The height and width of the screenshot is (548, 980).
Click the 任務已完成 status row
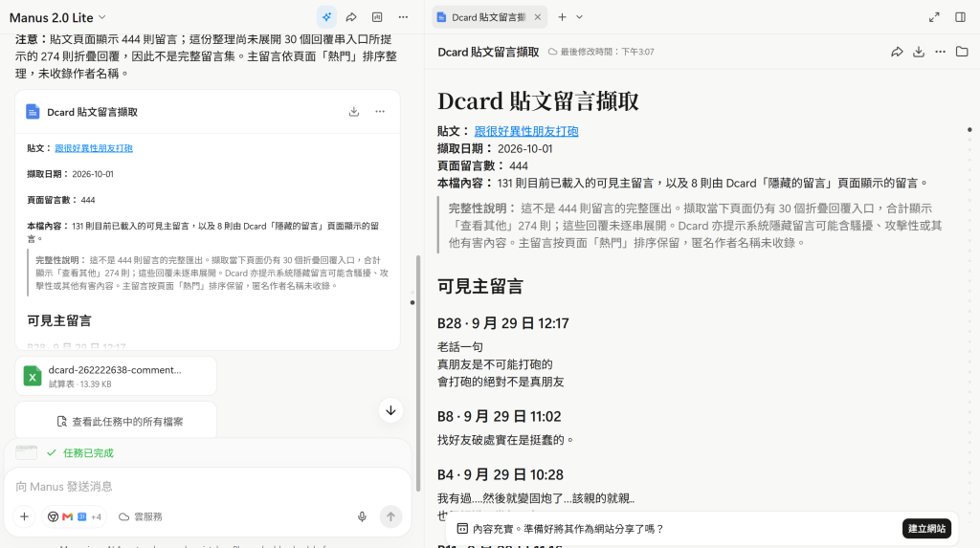[x=88, y=453]
